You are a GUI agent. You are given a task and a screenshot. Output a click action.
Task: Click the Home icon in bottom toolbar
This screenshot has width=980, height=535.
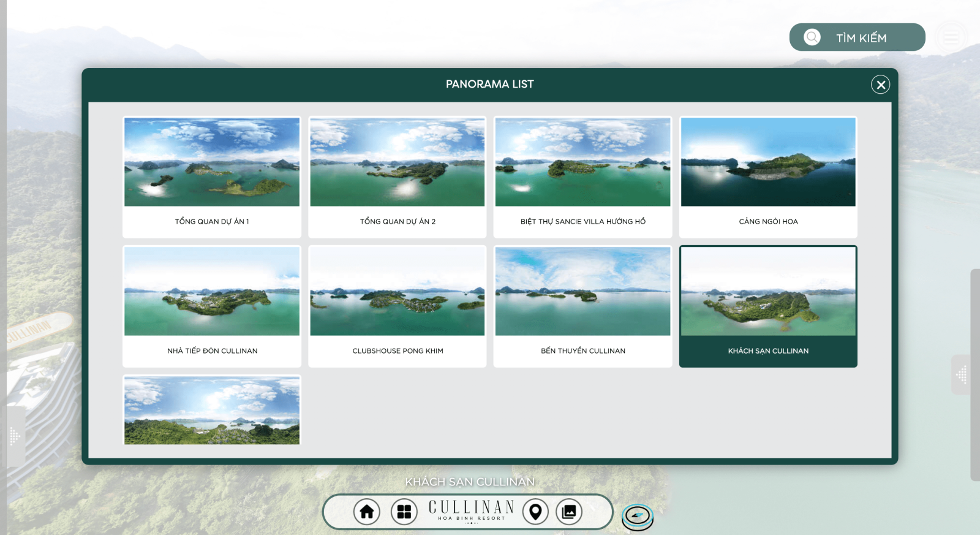pyautogui.click(x=367, y=512)
